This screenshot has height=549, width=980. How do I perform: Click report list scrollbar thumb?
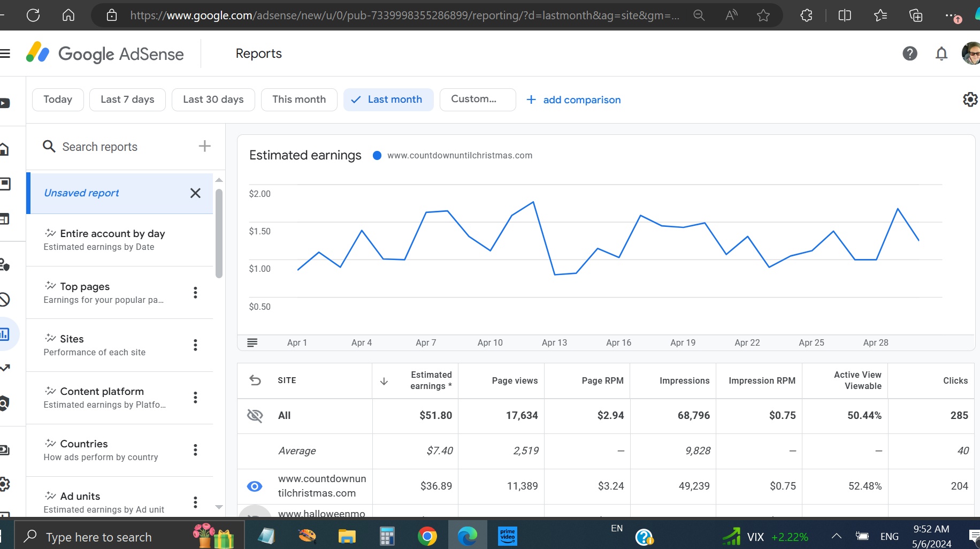click(219, 233)
